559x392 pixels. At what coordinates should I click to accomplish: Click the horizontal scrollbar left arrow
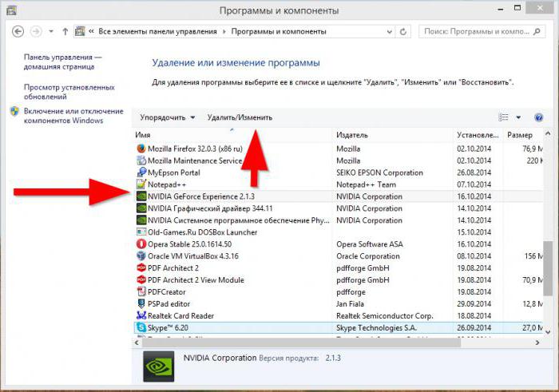(x=137, y=343)
